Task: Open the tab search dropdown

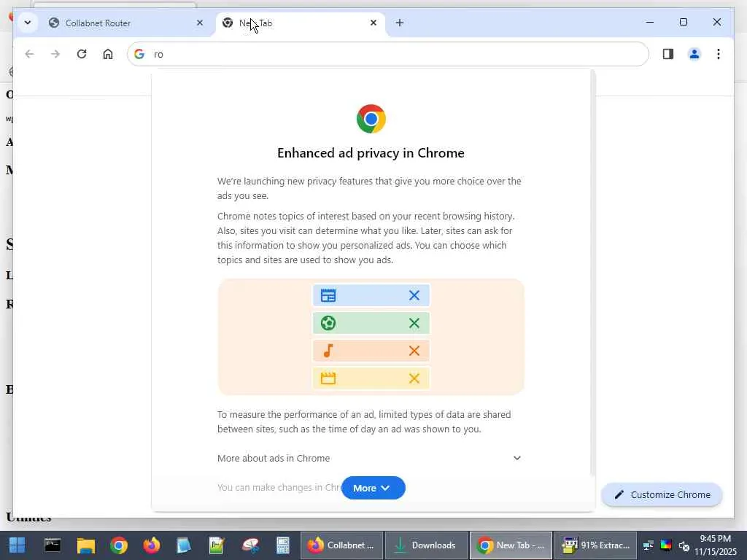Action: (x=28, y=23)
